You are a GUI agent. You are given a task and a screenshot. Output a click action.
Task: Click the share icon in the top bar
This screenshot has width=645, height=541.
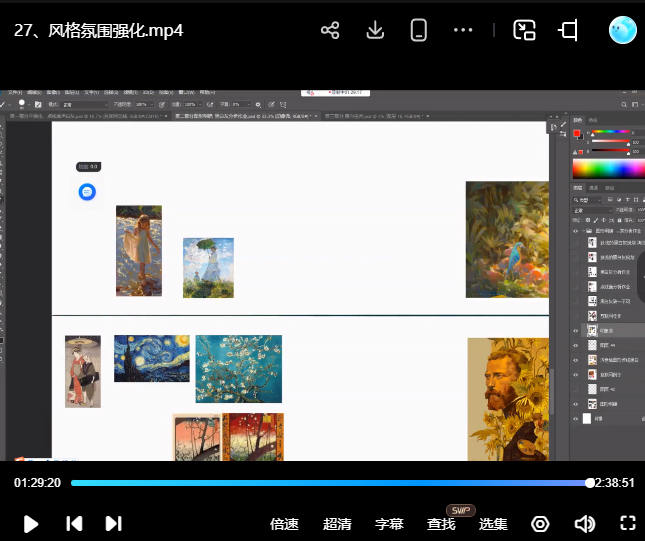tap(330, 30)
